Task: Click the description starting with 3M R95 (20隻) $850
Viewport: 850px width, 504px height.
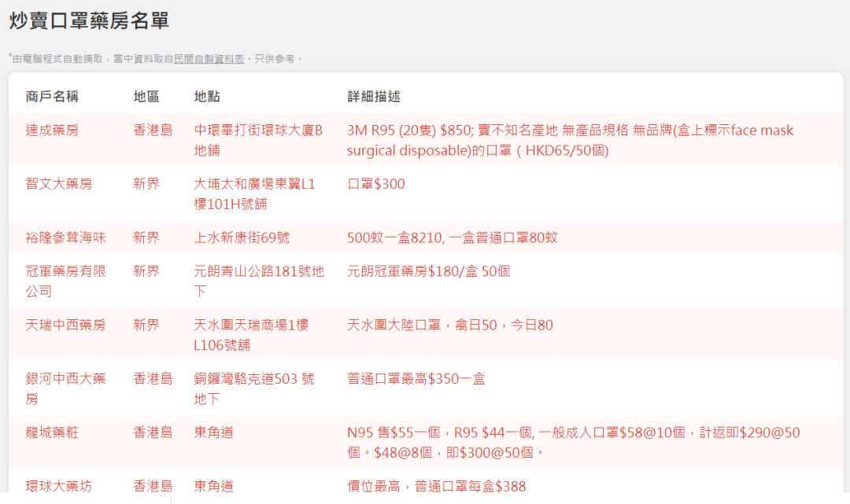Action: click(571, 140)
